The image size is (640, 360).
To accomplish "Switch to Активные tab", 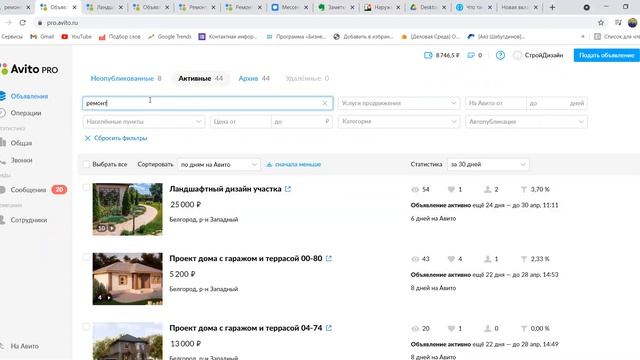I will 200,78.
